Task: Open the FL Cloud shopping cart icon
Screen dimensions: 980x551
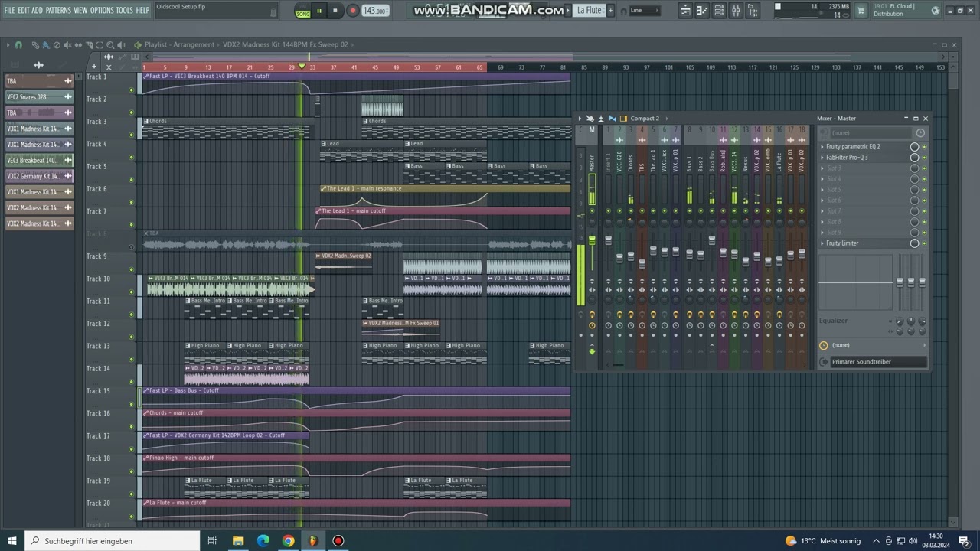Action: click(861, 10)
